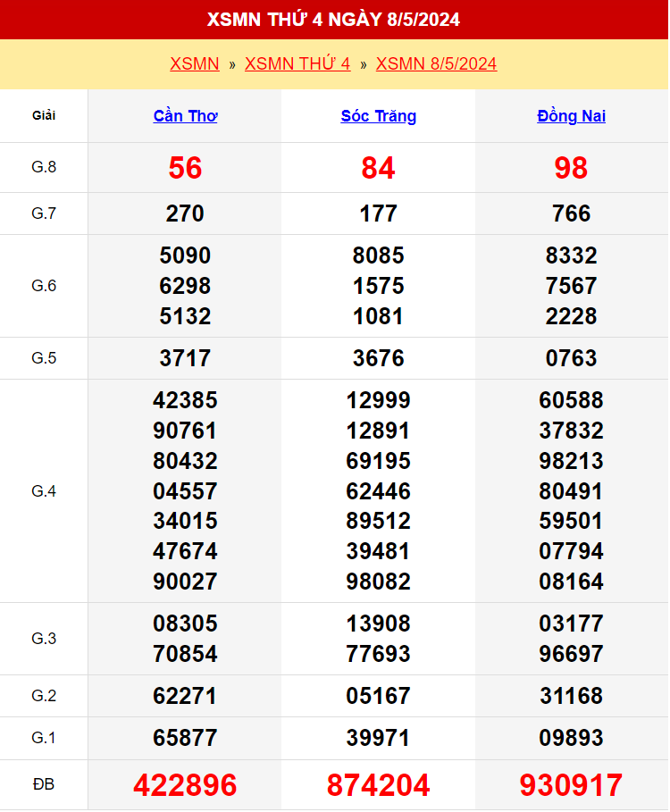670x812 pixels.
Task: Click G.4 number 89512
Action: 379,521
